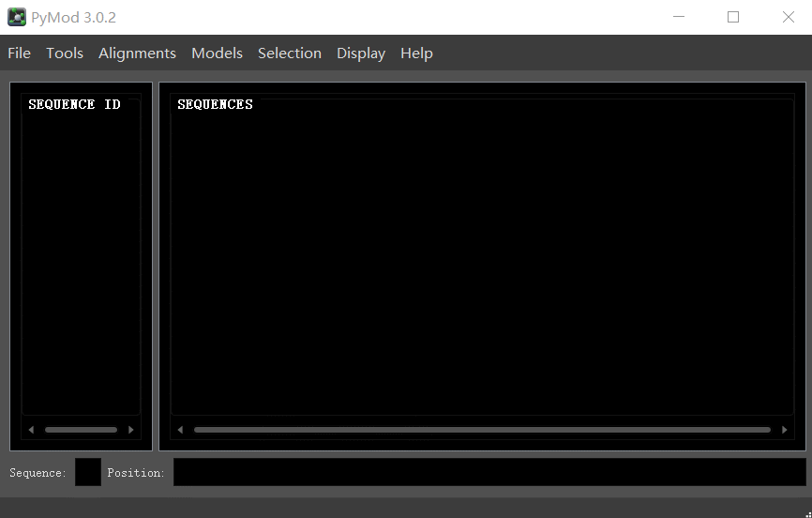This screenshot has width=812, height=518.
Task: Open the Alignments menu
Action: pyautogui.click(x=137, y=53)
